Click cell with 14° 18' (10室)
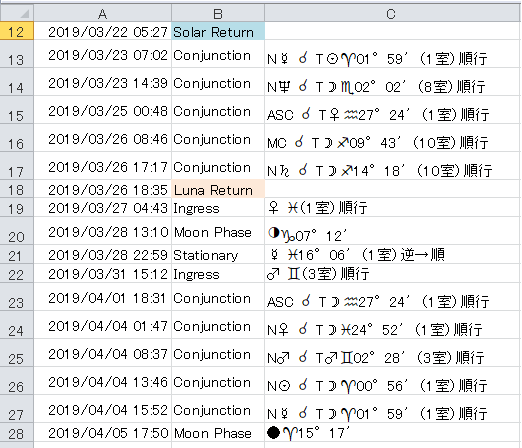Screen dimensions: 522x448 [393, 166]
